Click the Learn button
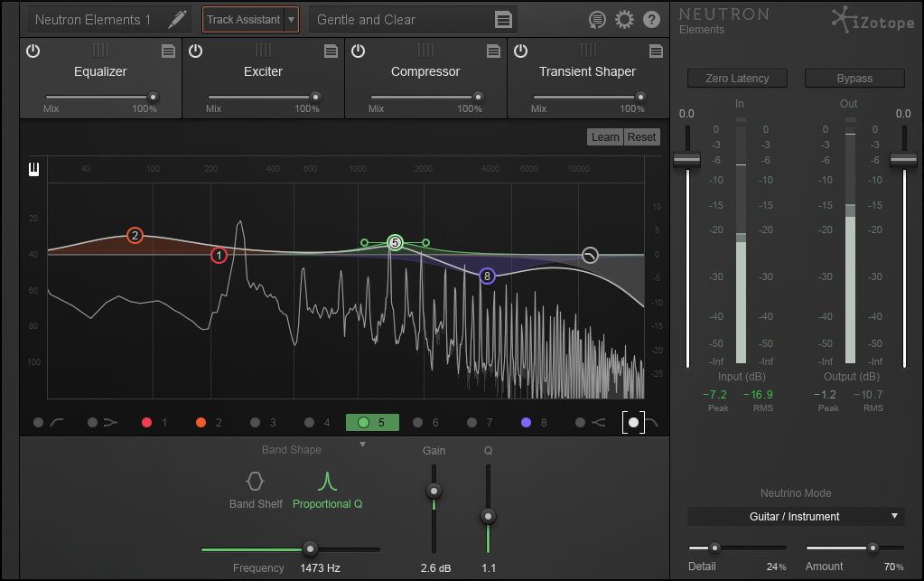 point(605,136)
